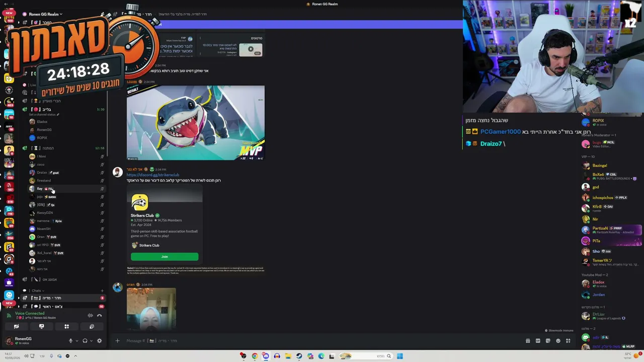Screen dimensions: 644x362
Task: Click the Strikers Club server name in invite
Action: pyautogui.click(x=142, y=215)
